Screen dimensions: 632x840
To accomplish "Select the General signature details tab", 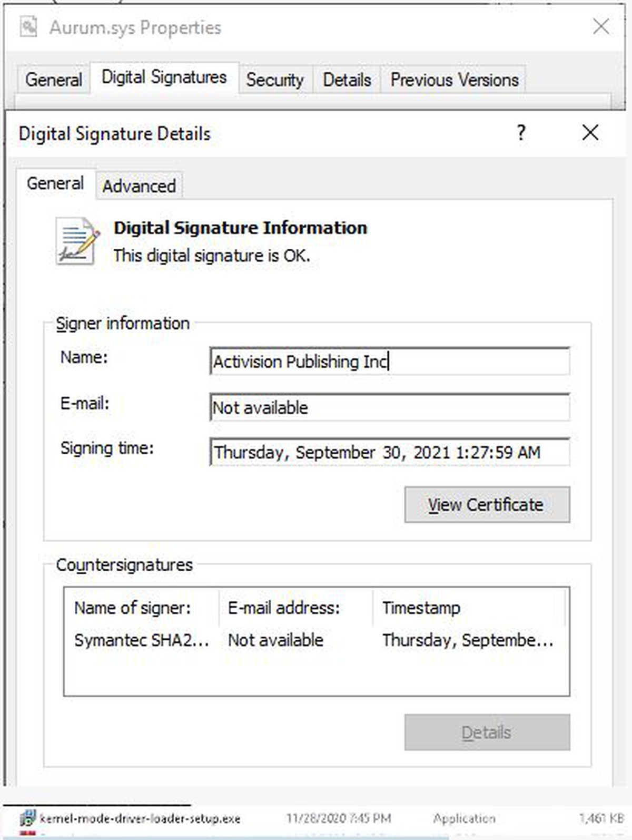I will (x=55, y=183).
